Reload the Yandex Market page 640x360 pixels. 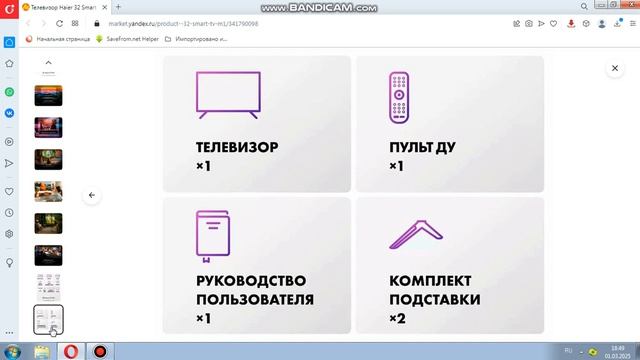click(59, 24)
